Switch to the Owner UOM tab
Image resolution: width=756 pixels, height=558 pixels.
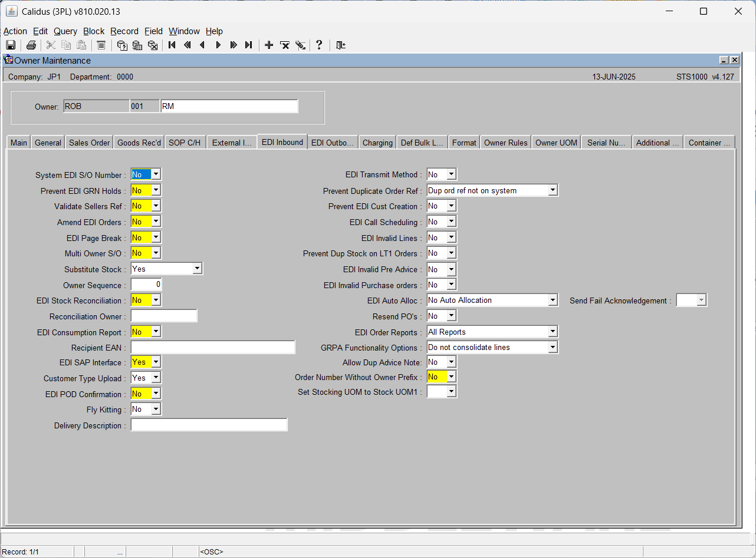coord(556,143)
